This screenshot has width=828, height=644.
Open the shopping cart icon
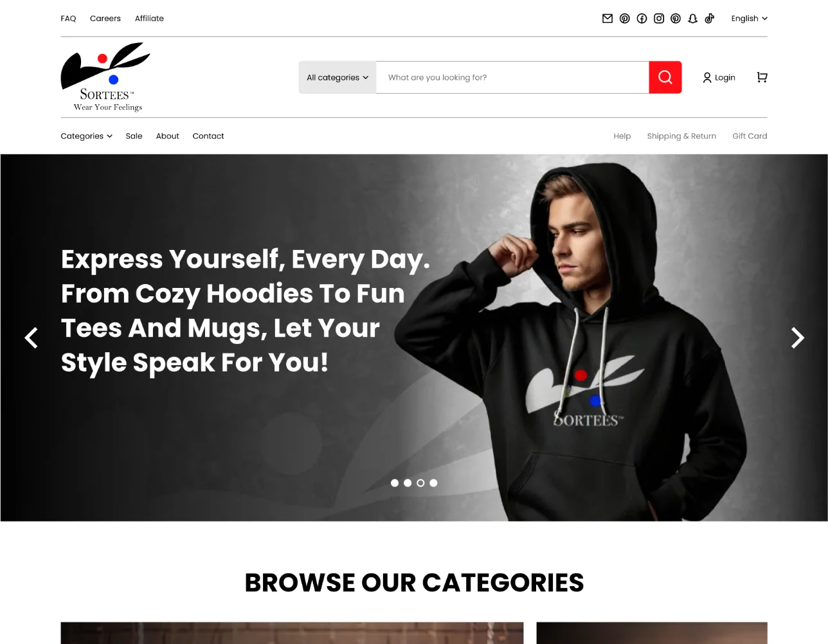click(762, 77)
